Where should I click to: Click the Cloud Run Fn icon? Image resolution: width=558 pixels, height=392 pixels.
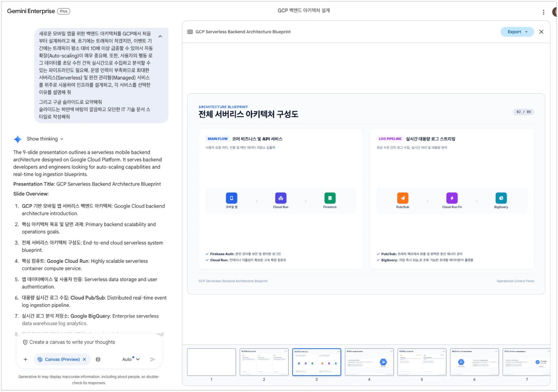click(x=452, y=198)
